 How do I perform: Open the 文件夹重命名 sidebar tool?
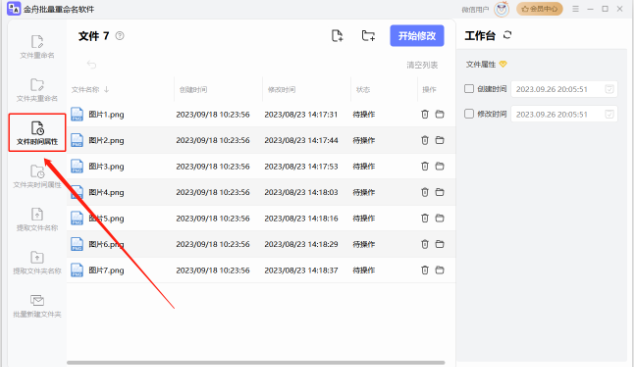coord(37,90)
